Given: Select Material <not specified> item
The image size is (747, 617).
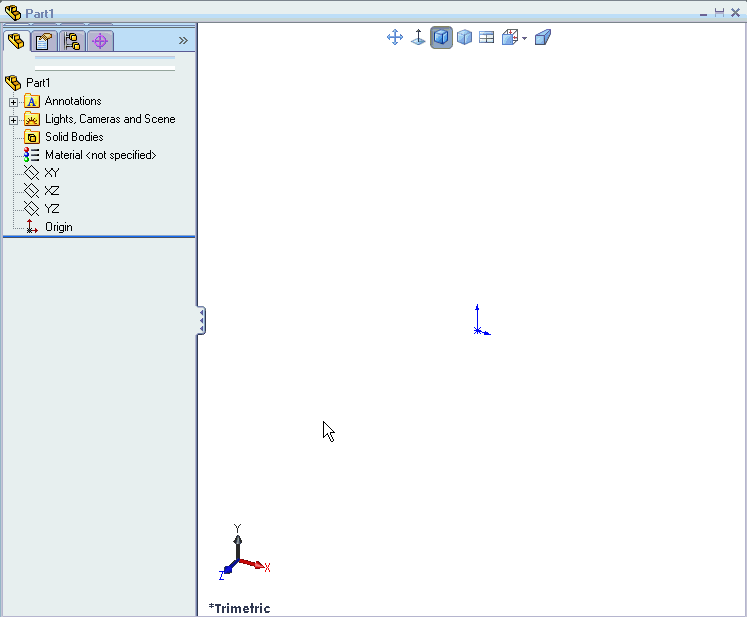Looking at the screenshot, I should (100, 155).
